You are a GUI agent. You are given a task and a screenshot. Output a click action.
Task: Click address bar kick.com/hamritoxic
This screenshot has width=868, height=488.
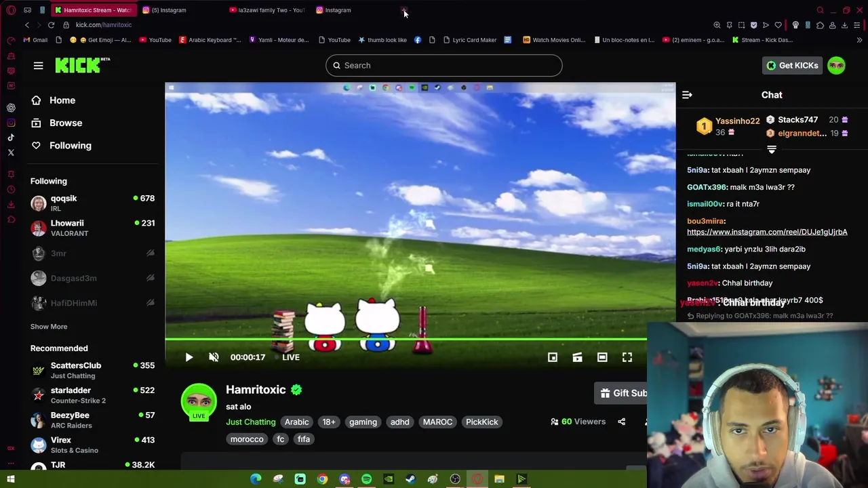(x=104, y=25)
